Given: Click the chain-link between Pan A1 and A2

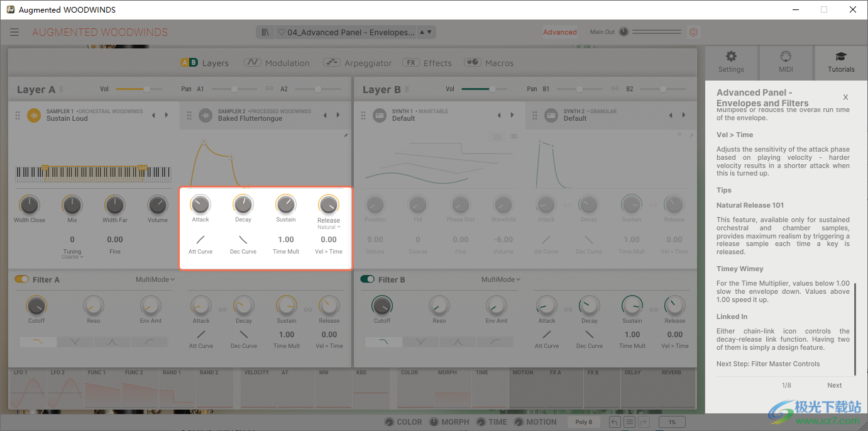Looking at the screenshot, I should pyautogui.click(x=269, y=89).
